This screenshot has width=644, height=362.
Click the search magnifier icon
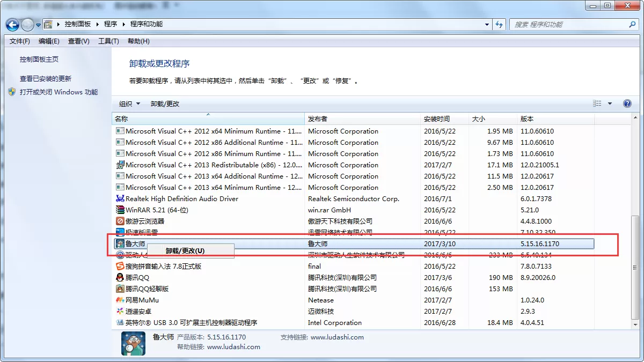coord(632,25)
